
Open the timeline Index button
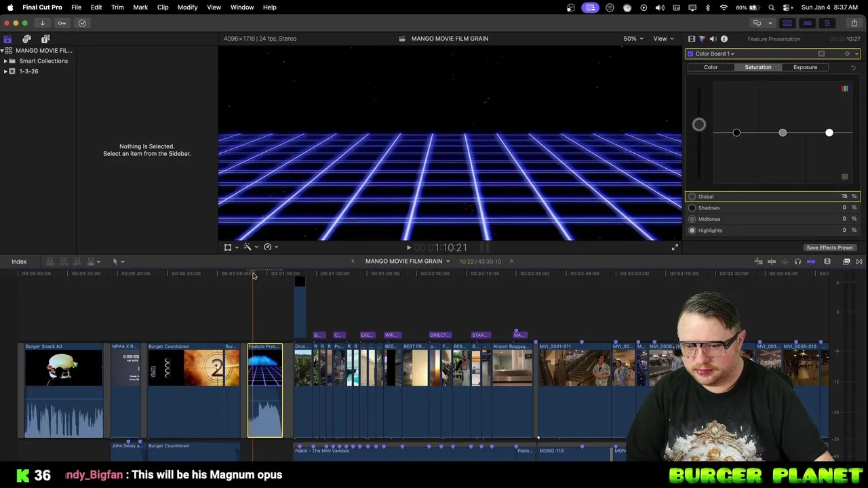pyautogui.click(x=19, y=262)
